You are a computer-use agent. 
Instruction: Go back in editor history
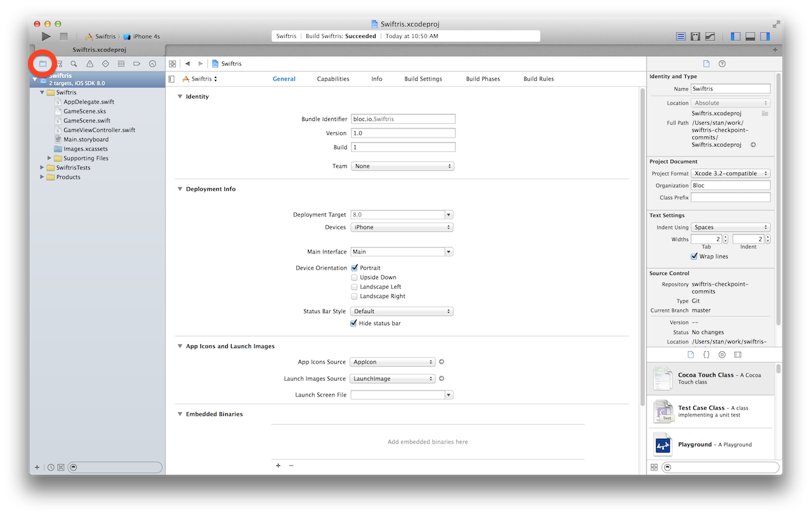[188, 64]
